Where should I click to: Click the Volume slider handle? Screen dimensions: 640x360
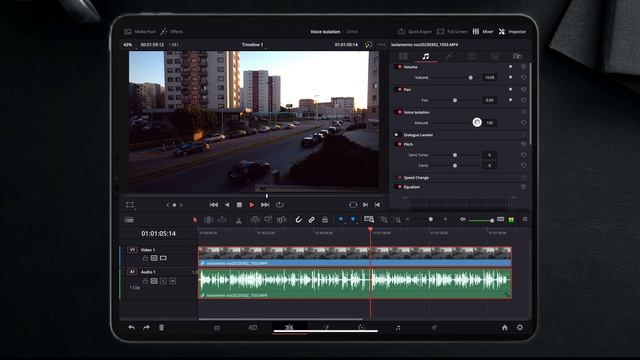coord(471,78)
